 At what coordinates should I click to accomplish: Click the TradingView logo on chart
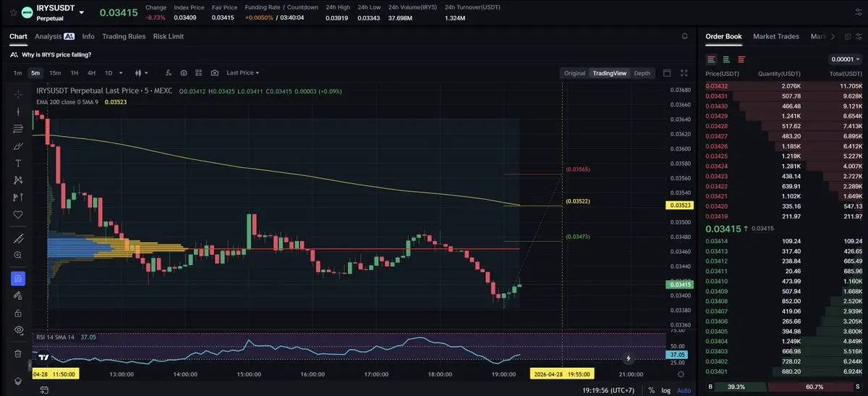(x=44, y=357)
